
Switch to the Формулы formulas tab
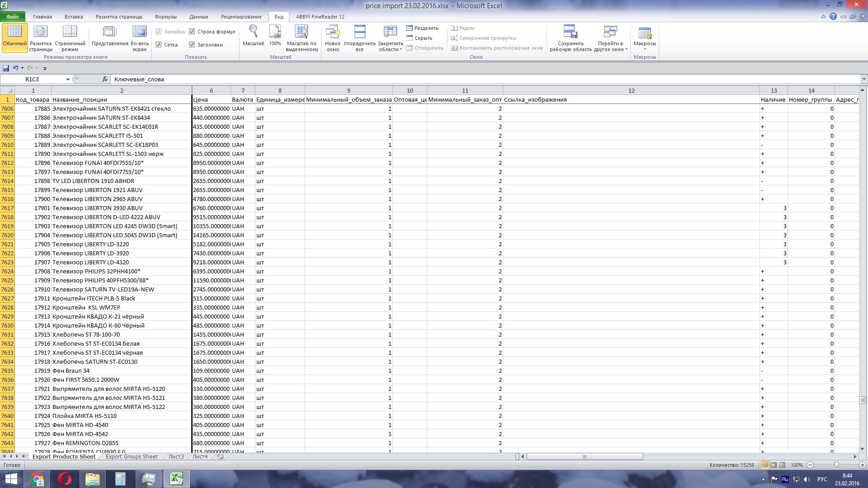click(x=165, y=17)
